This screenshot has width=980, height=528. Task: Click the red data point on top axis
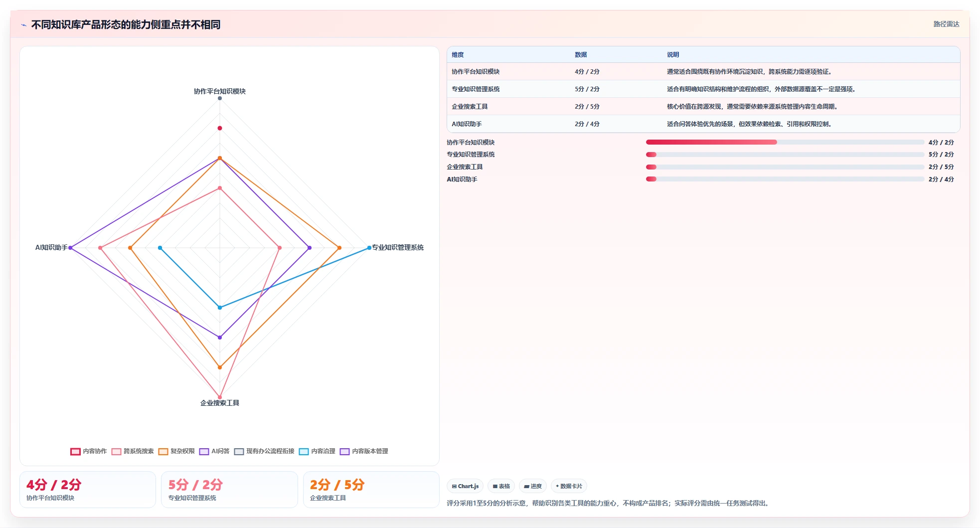coord(220,128)
